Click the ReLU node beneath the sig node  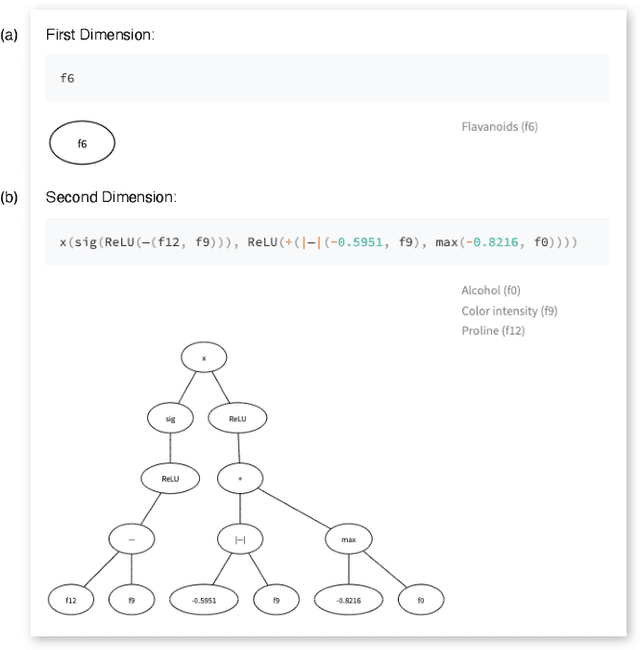coord(169,478)
